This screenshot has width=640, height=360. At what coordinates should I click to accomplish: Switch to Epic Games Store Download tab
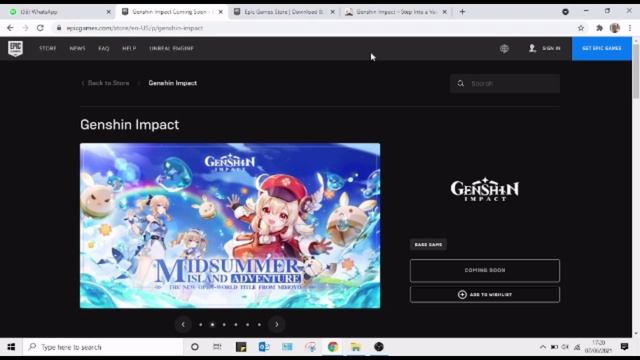pyautogui.click(x=284, y=12)
